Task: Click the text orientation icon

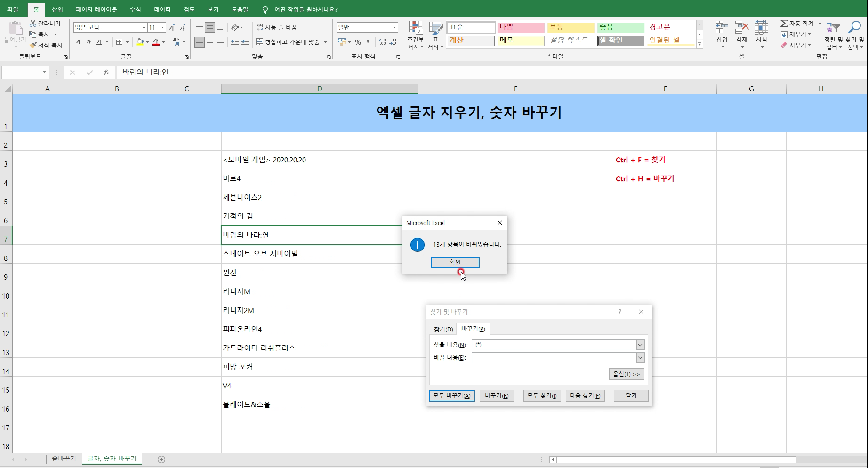Action: [235, 27]
